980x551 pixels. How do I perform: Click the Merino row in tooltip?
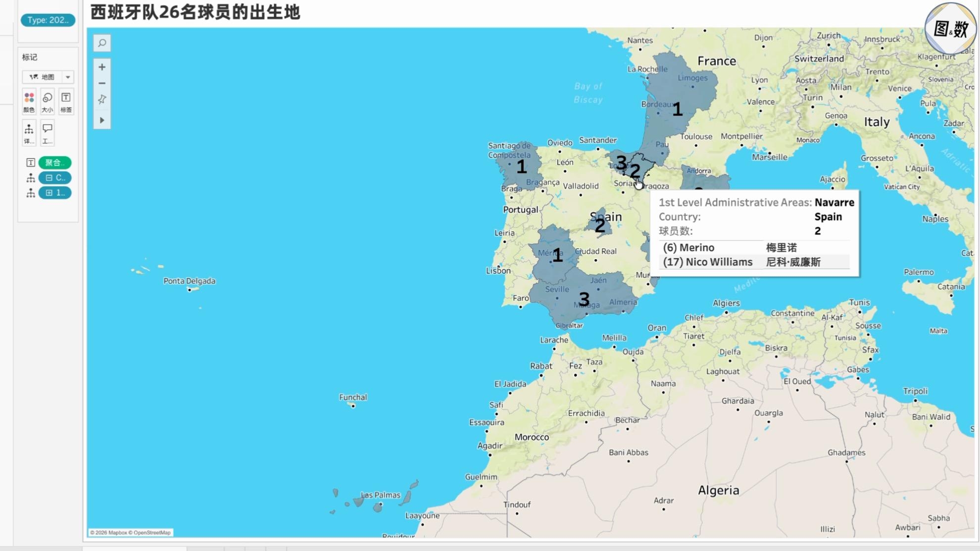754,248
